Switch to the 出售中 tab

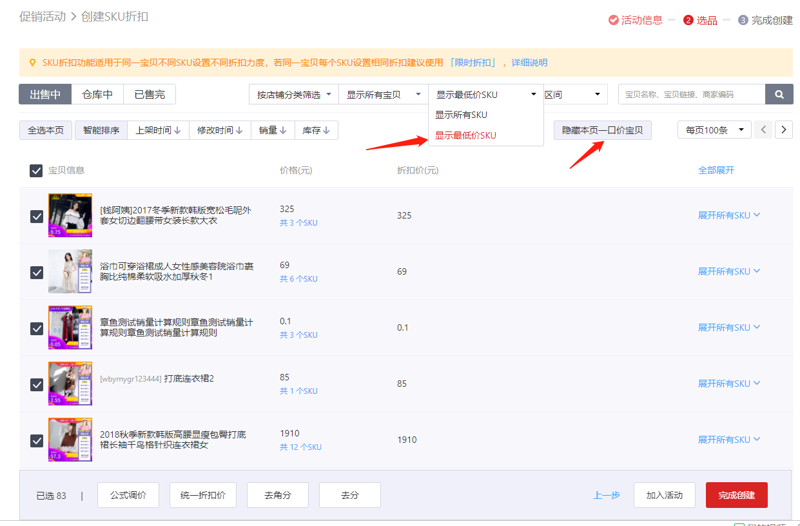pyautogui.click(x=45, y=94)
